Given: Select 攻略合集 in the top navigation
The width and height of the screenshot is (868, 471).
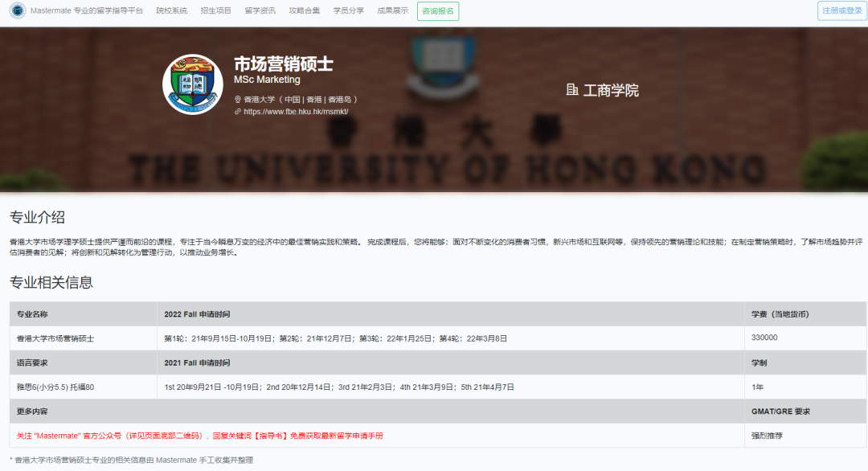Looking at the screenshot, I should point(304,11).
